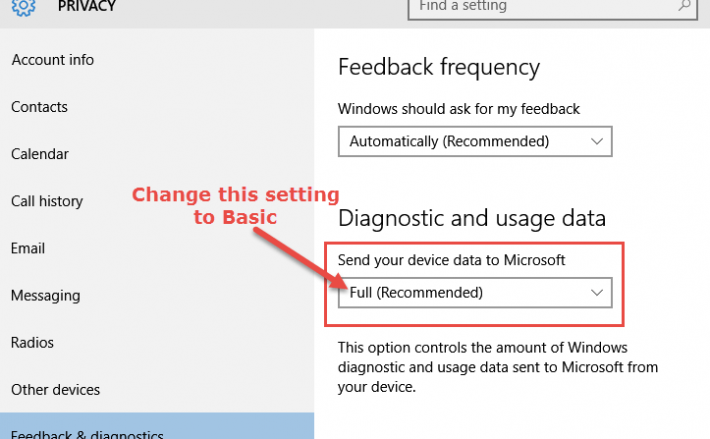Click the search magnifier icon

684,5
